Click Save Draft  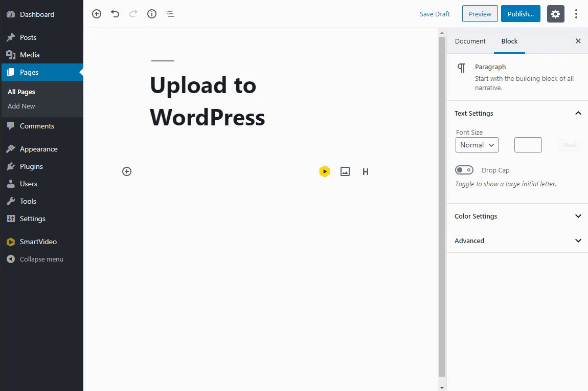(x=435, y=14)
